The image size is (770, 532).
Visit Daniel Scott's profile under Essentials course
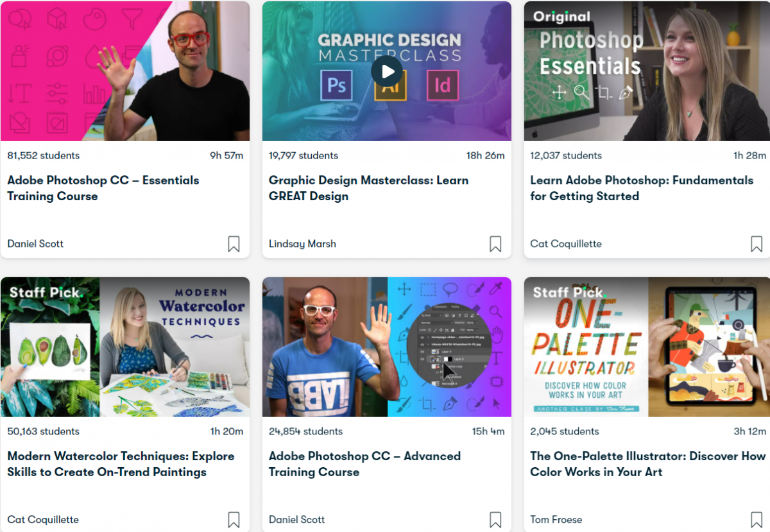tap(35, 244)
